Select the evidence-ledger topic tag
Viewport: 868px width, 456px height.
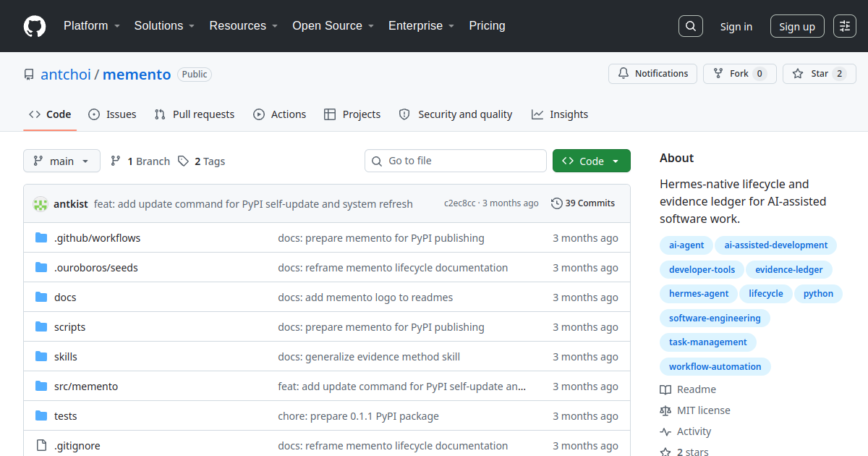coord(789,270)
